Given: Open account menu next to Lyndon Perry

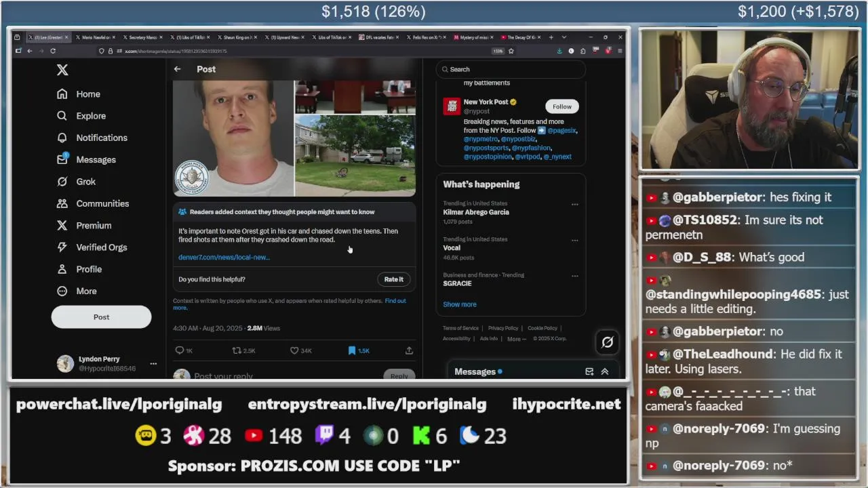Looking at the screenshot, I should click(153, 364).
